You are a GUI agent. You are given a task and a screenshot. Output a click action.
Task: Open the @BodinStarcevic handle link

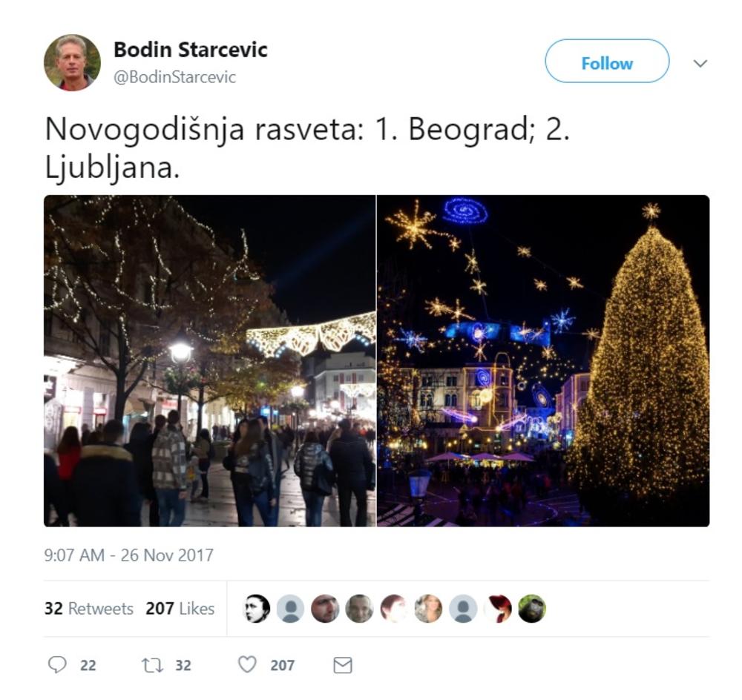(x=174, y=77)
